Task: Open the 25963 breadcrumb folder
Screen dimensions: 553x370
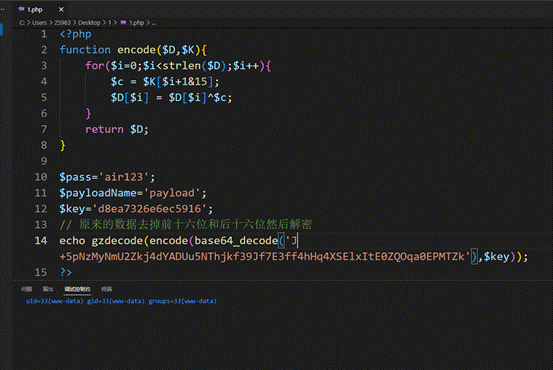Action: (x=62, y=23)
